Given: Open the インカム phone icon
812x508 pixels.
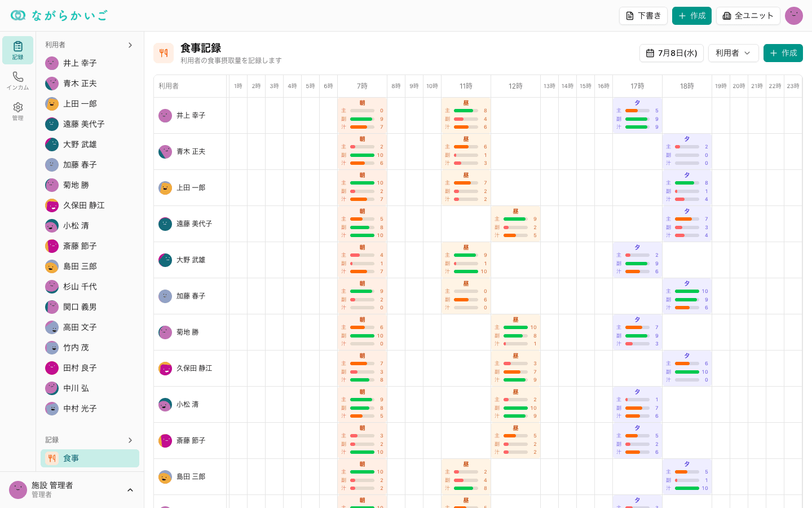Looking at the screenshot, I should point(17,81).
